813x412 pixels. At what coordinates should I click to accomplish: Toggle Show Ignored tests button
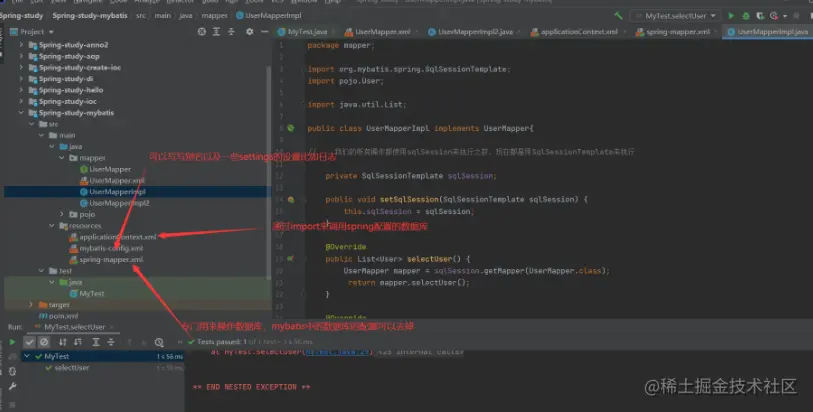[44, 343]
